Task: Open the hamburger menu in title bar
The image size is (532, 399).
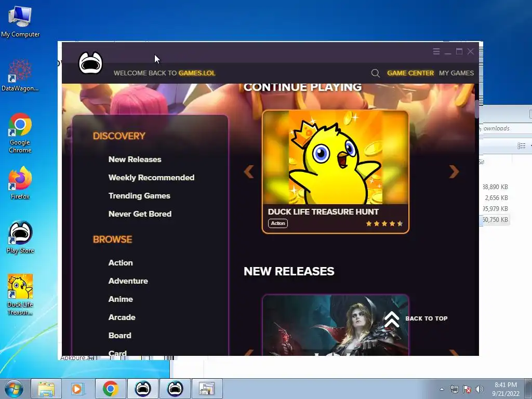Action: (x=436, y=51)
